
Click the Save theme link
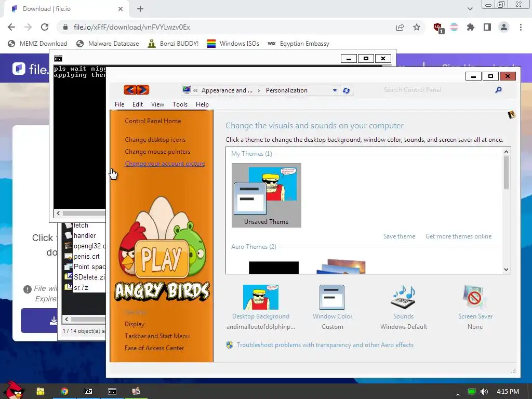click(400, 236)
